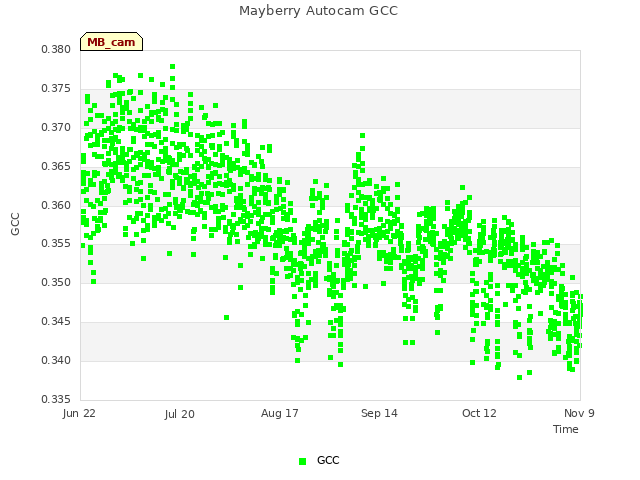Viewport: 640px width, 480px height.
Task: Click the GCC legend text label
Action: coord(328,460)
